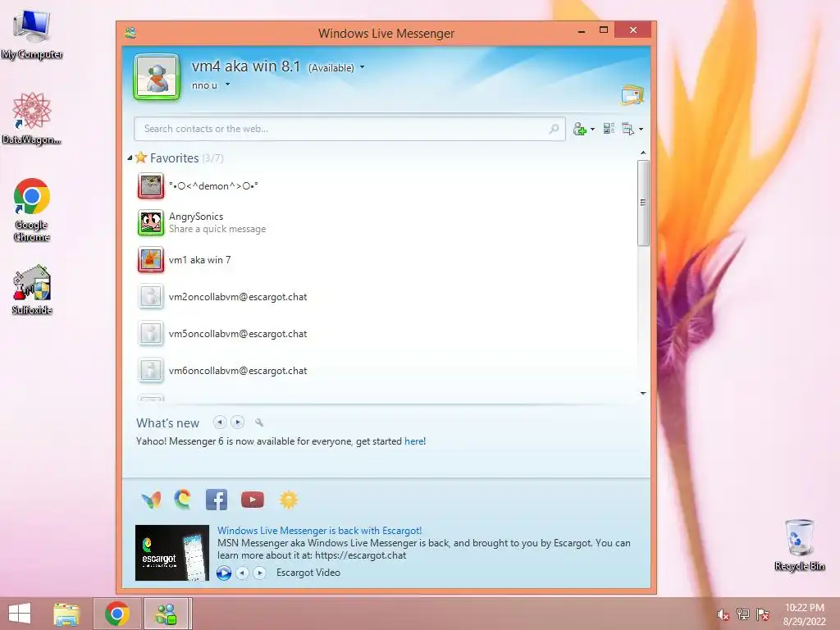The image size is (840, 630).
Task: Click the vm5oncollabvm offline avatar
Action: coord(151,334)
